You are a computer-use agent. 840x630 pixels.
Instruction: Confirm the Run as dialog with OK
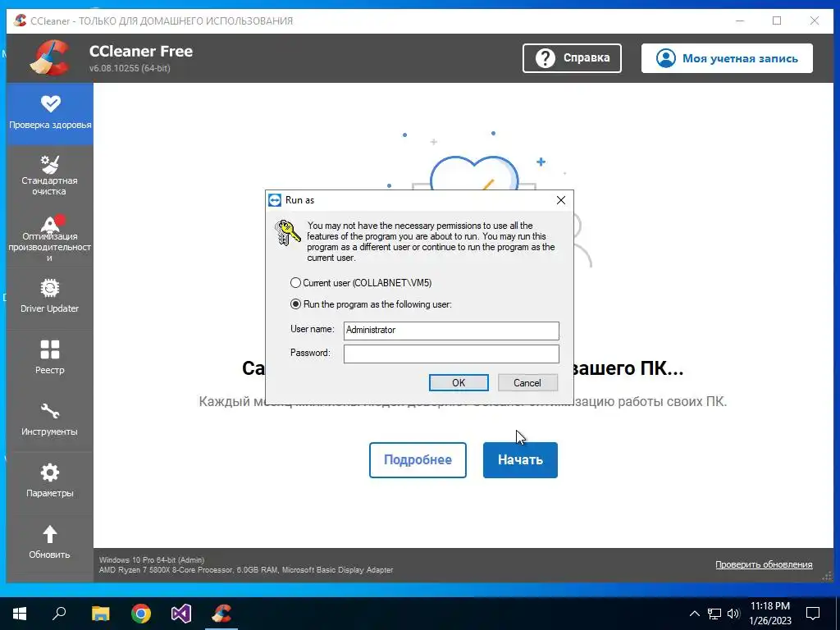pos(459,382)
